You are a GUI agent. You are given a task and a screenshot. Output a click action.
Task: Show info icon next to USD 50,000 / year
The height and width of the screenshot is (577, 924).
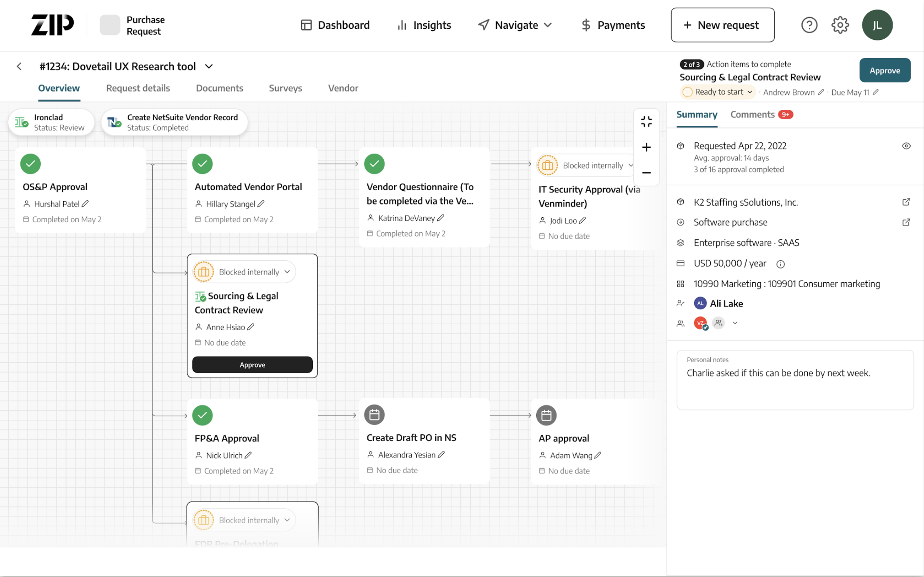(780, 264)
